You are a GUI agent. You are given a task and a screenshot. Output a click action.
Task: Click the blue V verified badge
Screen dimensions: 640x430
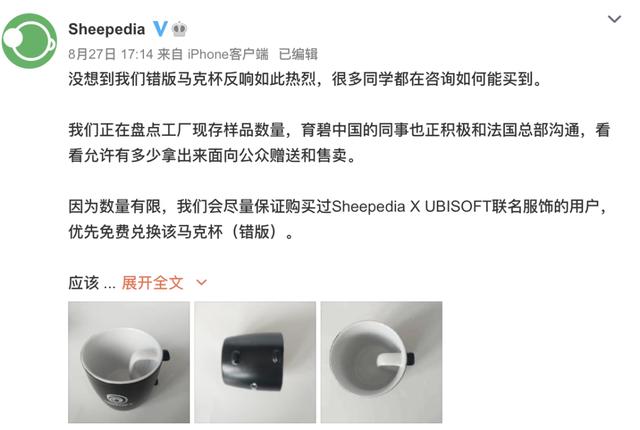coord(160,29)
